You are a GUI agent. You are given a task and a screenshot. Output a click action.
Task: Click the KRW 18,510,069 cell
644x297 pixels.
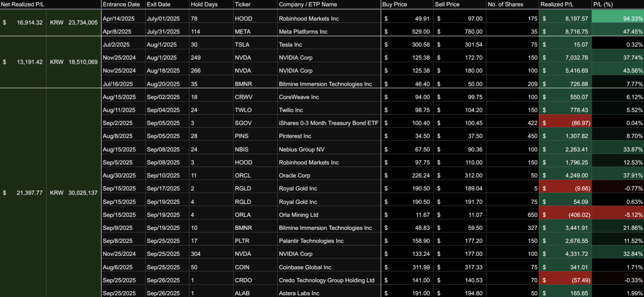click(74, 62)
